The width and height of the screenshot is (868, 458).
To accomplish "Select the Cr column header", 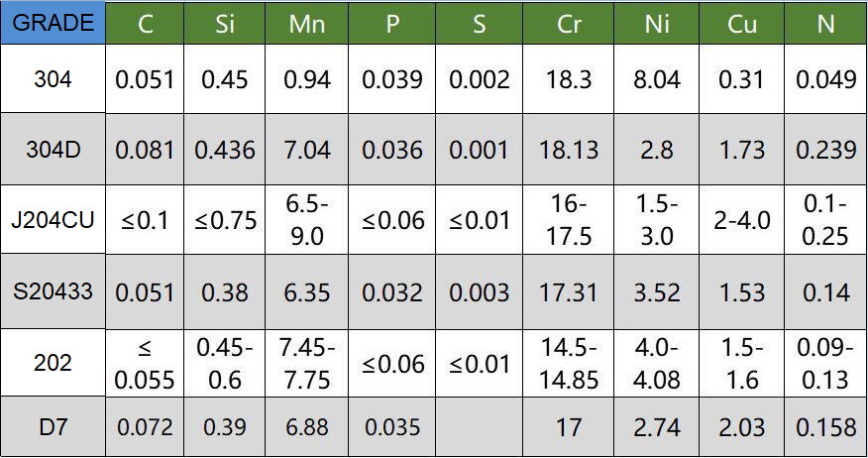I will (569, 24).
